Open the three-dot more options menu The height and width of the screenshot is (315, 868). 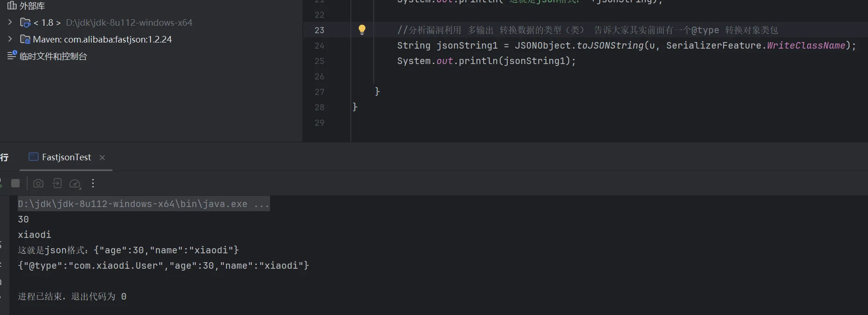[x=93, y=183]
